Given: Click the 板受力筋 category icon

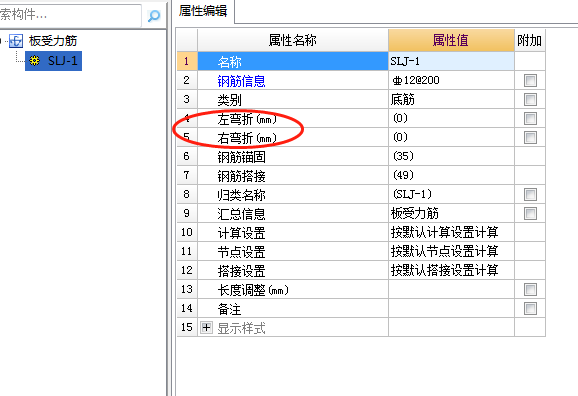Looking at the screenshot, I should click(x=16, y=41).
